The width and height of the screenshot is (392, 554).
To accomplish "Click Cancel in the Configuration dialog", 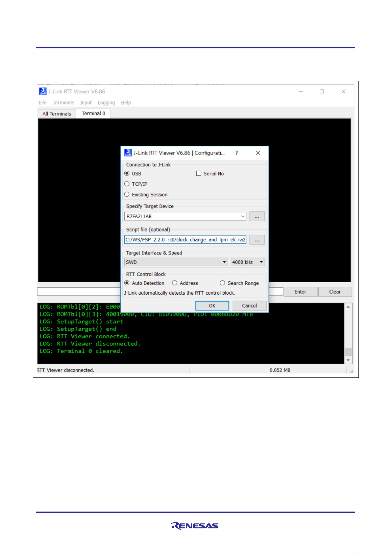I will point(250,306).
